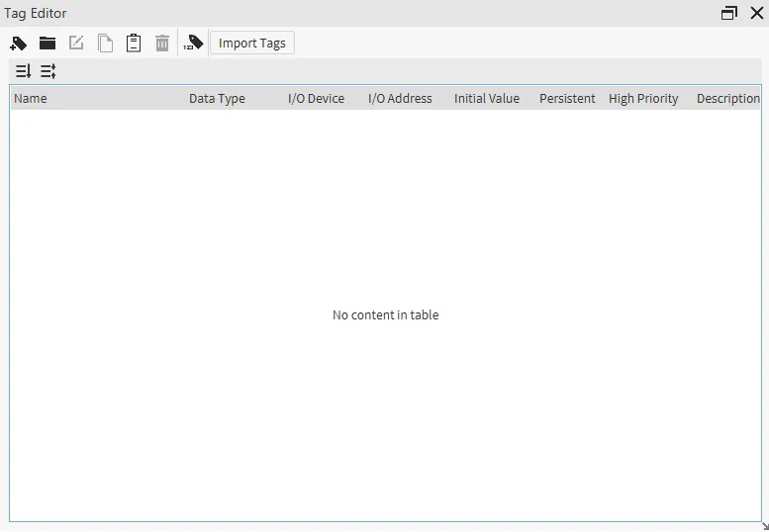Click the Paste clipboard icon
The width and height of the screenshot is (769, 532).
[134, 44]
